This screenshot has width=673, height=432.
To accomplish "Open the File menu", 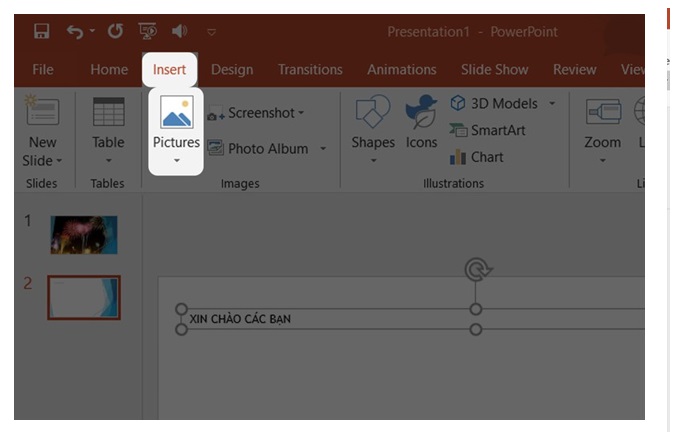I will tap(43, 70).
